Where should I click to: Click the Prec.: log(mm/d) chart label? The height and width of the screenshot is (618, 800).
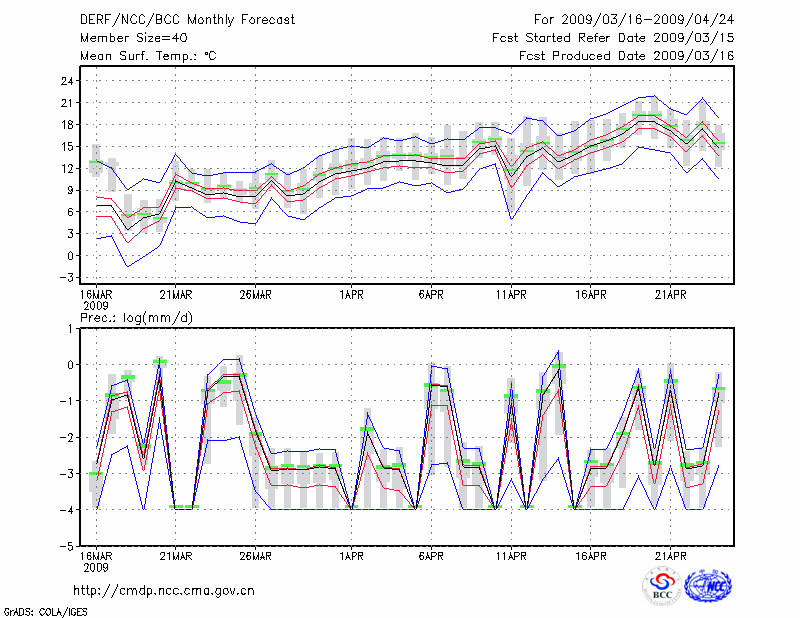[139, 317]
